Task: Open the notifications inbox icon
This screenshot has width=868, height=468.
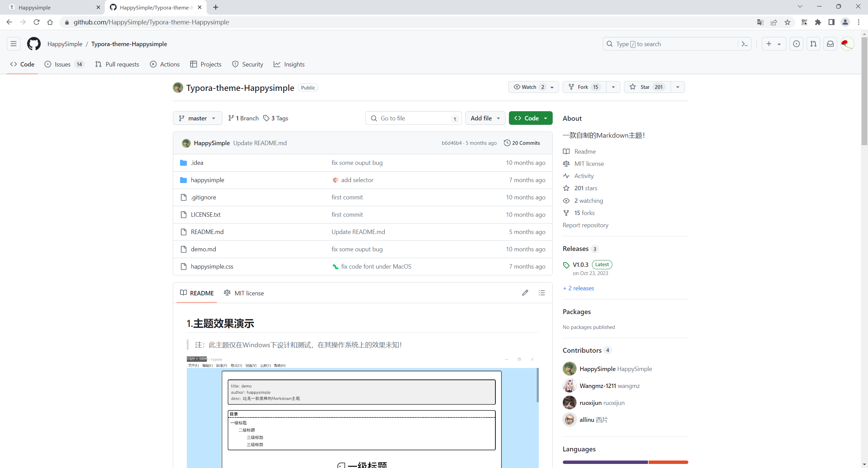Action: 830,44
